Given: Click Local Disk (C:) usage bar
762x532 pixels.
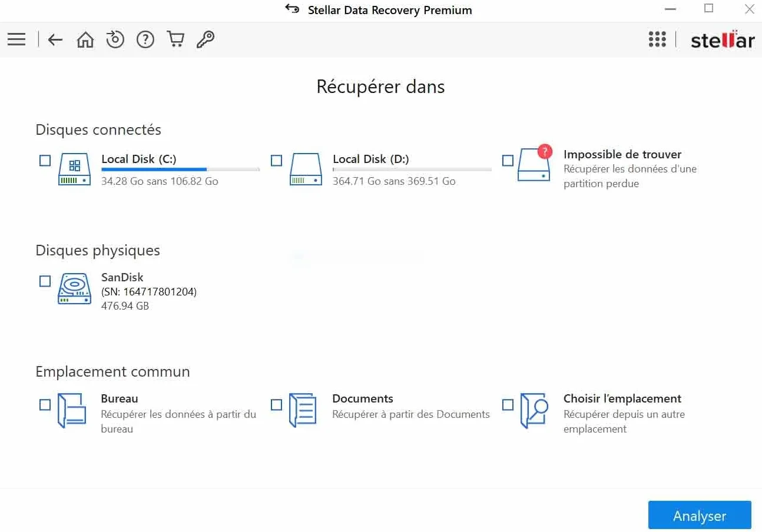Looking at the screenshot, I should point(180,169).
